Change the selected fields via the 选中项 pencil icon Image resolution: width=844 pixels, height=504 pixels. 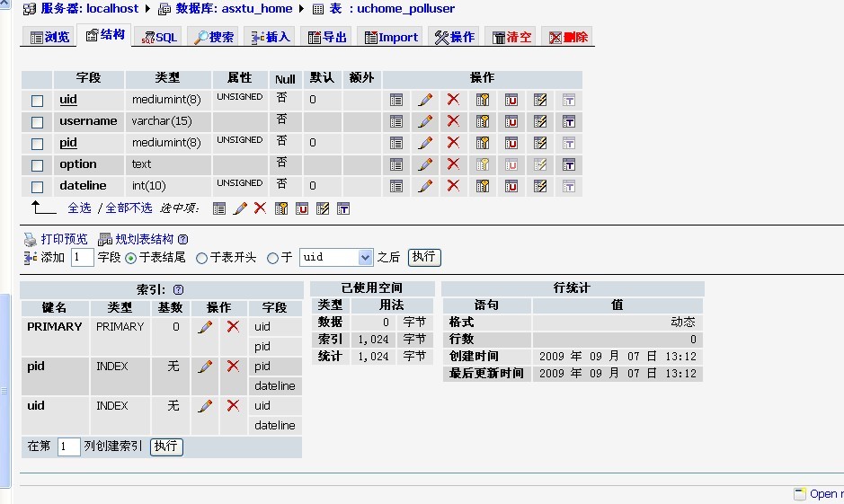click(240, 208)
